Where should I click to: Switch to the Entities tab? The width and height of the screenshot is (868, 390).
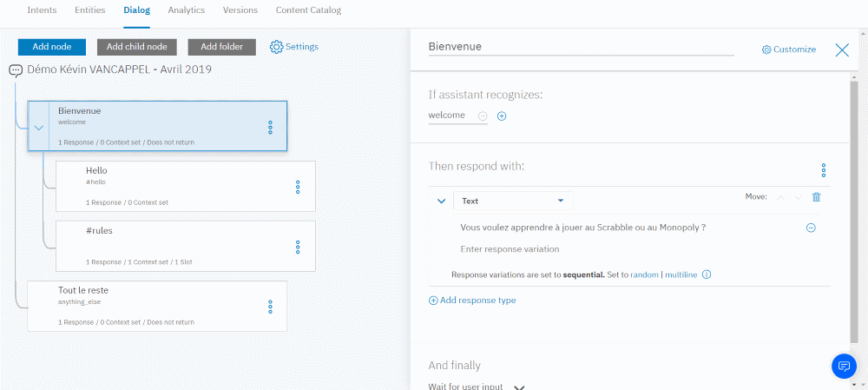pos(89,10)
